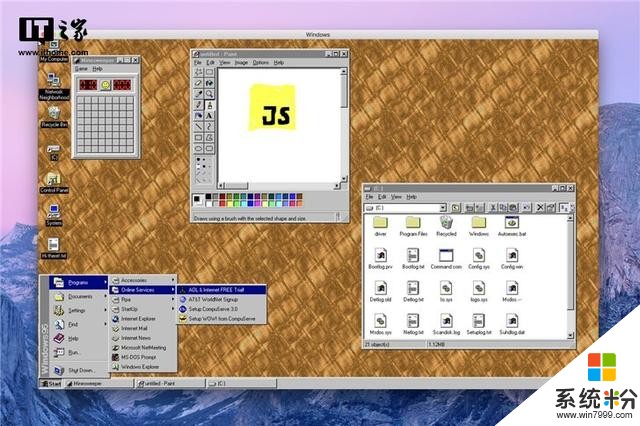Select the Rounded Rectangle tool in Paint
640x426 pixels.
(x=209, y=148)
